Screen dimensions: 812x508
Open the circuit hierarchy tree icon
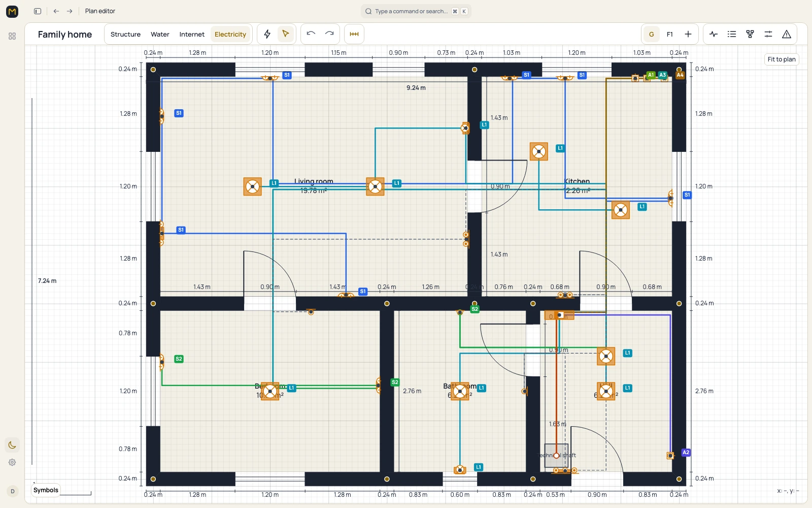click(x=750, y=34)
